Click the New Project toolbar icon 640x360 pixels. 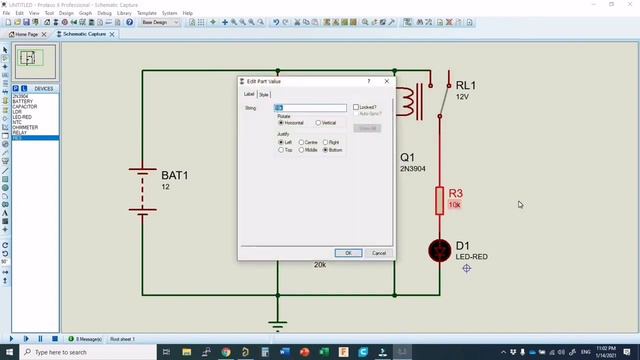click(x=8, y=22)
